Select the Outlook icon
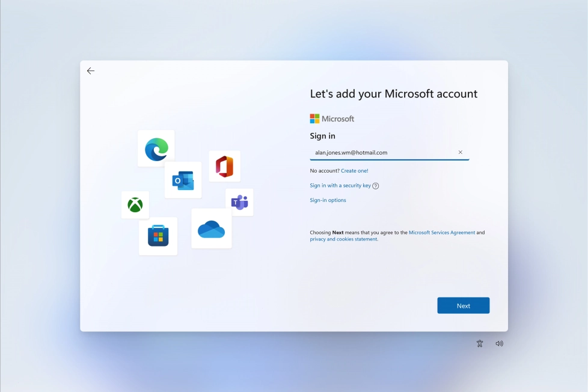This screenshot has height=392, width=588. [x=183, y=180]
